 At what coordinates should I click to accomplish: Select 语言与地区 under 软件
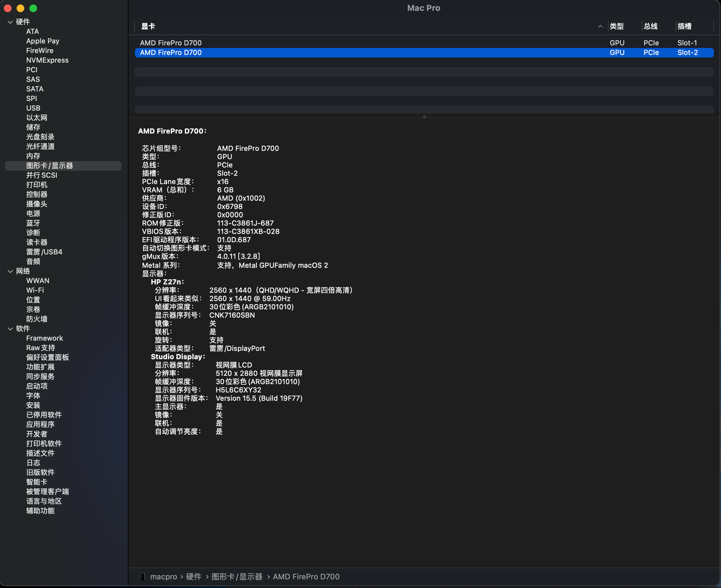coord(44,501)
